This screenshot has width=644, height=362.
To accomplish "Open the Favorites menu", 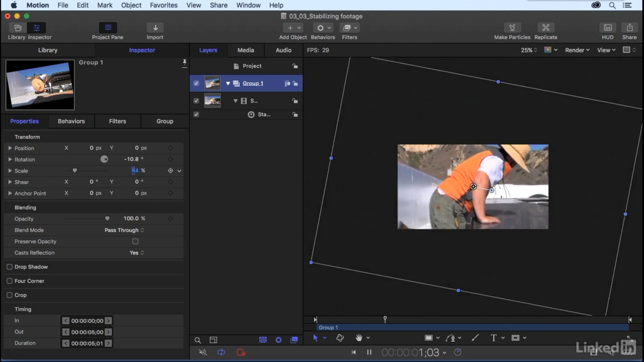I will 164,5.
